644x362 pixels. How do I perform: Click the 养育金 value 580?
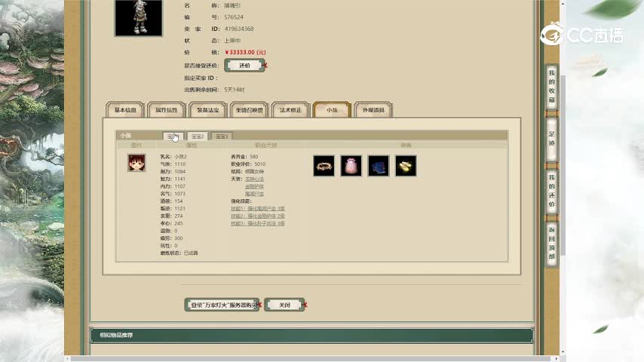click(x=254, y=157)
